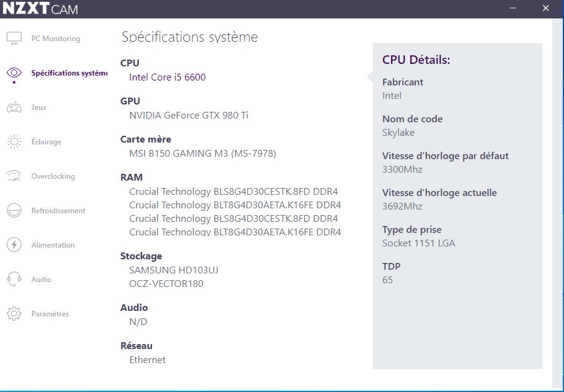Image resolution: width=564 pixels, height=392 pixels.
Task: Click the SAMSUNG HD103UJ storage entry
Action: pyautogui.click(x=173, y=270)
